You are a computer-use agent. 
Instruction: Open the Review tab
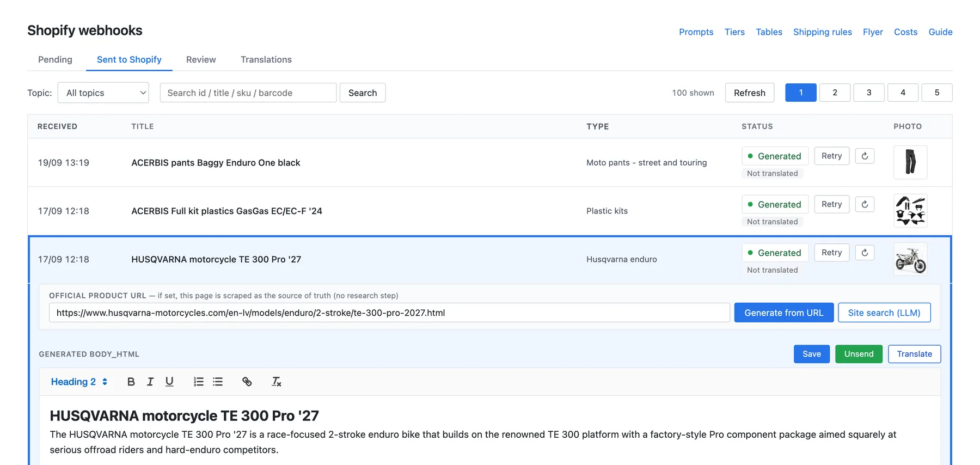pos(201,59)
